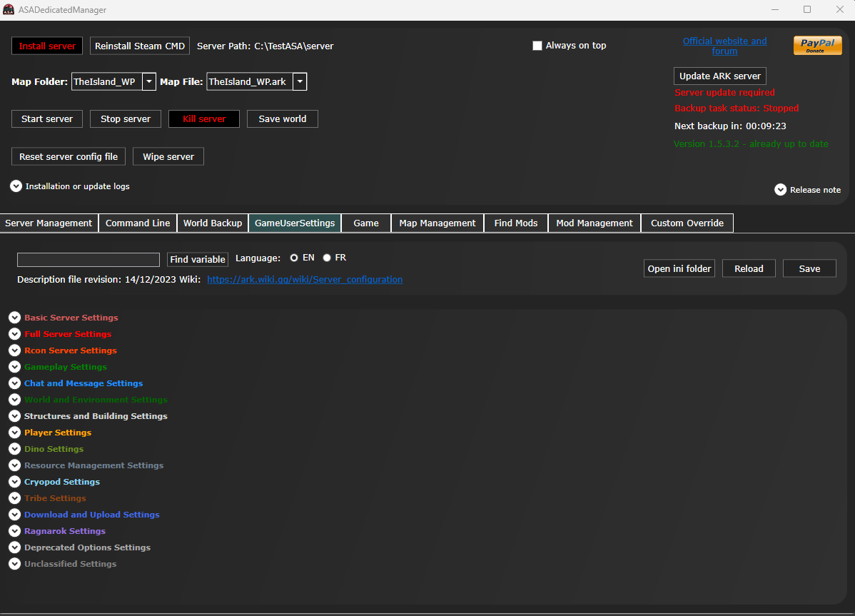Open the World Backup tab
The image size is (855, 616).
point(213,223)
